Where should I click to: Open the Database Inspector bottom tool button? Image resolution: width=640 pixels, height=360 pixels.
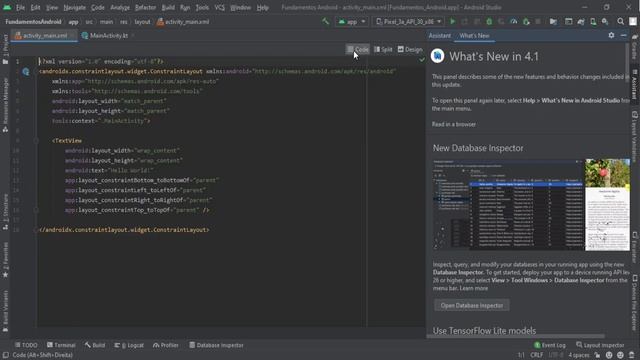coord(216,345)
